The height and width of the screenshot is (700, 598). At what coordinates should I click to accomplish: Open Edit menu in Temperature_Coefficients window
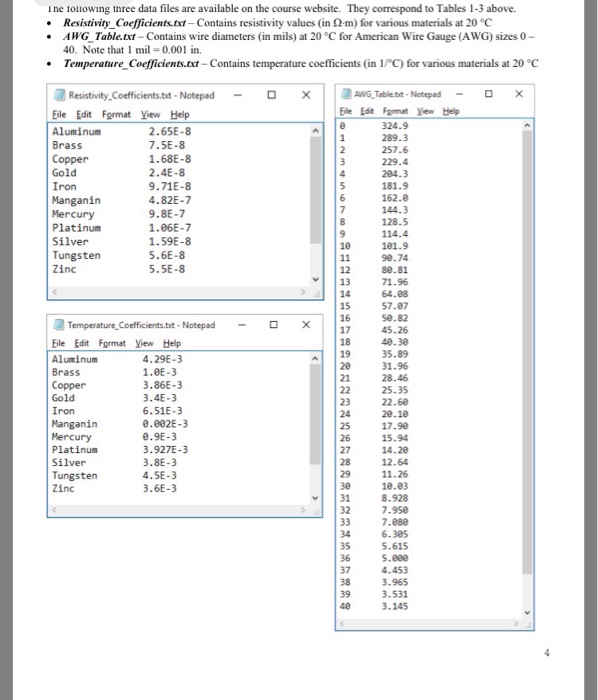(81, 343)
